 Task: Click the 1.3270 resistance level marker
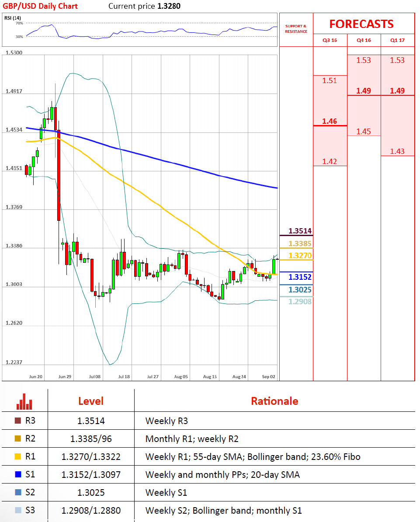pyautogui.click(x=300, y=255)
